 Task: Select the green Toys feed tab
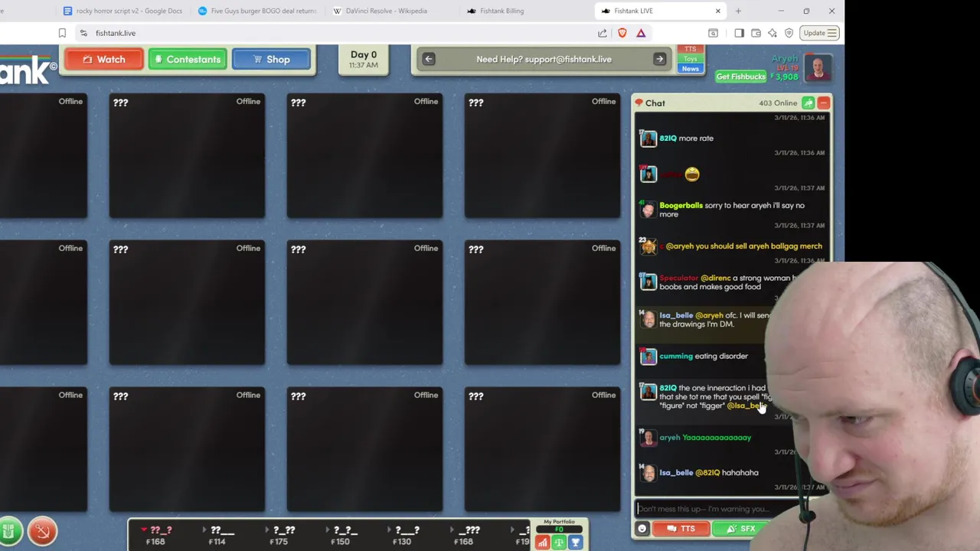(691, 59)
